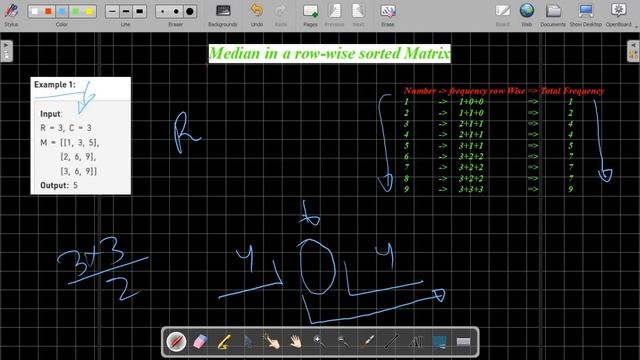Select the Laser pointer tool

tap(367, 342)
